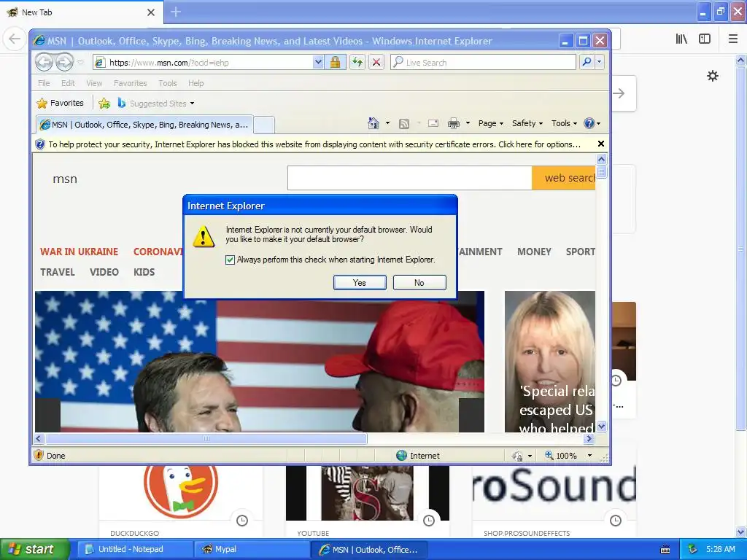The image size is (747, 560).
Task: Click the RSS feeds icon
Action: pyautogui.click(x=404, y=124)
